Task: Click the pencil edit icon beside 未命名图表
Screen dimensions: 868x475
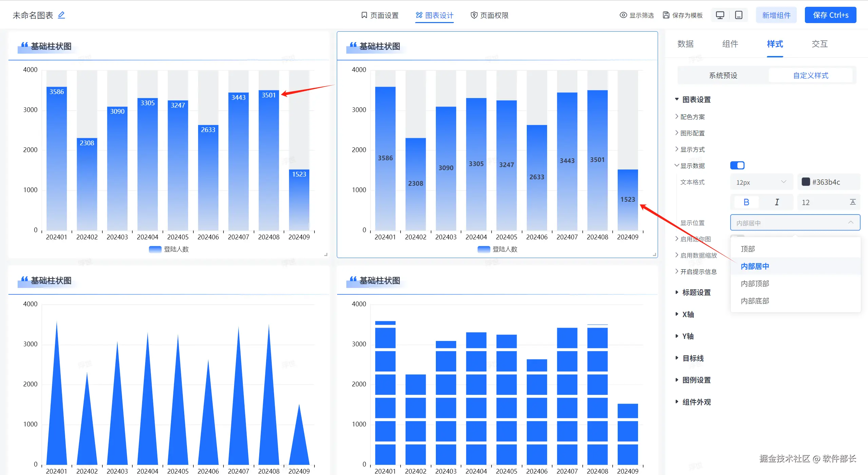Action: click(61, 15)
